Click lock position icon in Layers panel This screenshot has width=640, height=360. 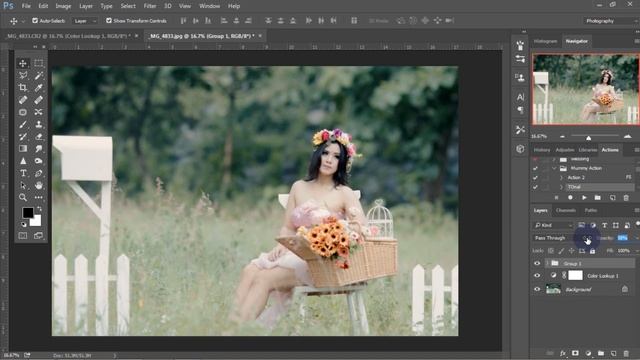[x=571, y=251]
